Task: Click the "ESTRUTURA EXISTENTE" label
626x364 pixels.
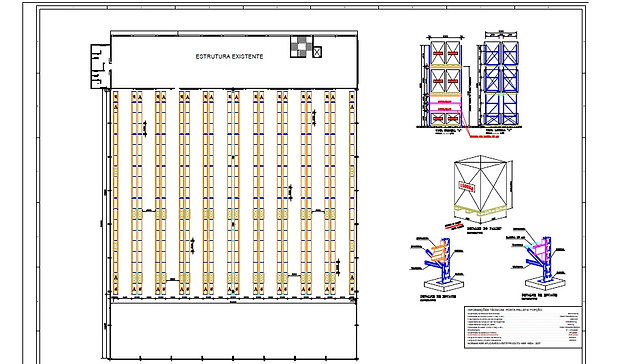Action: pos(229,57)
